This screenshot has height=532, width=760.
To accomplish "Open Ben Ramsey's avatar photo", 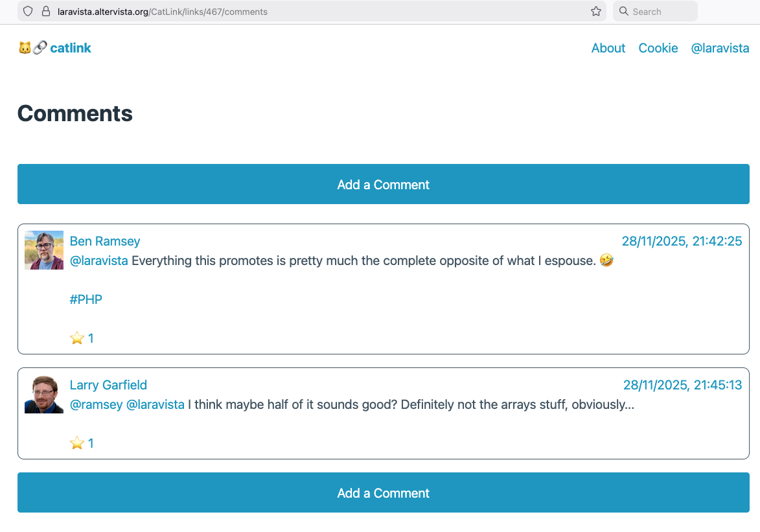I will (x=44, y=250).
